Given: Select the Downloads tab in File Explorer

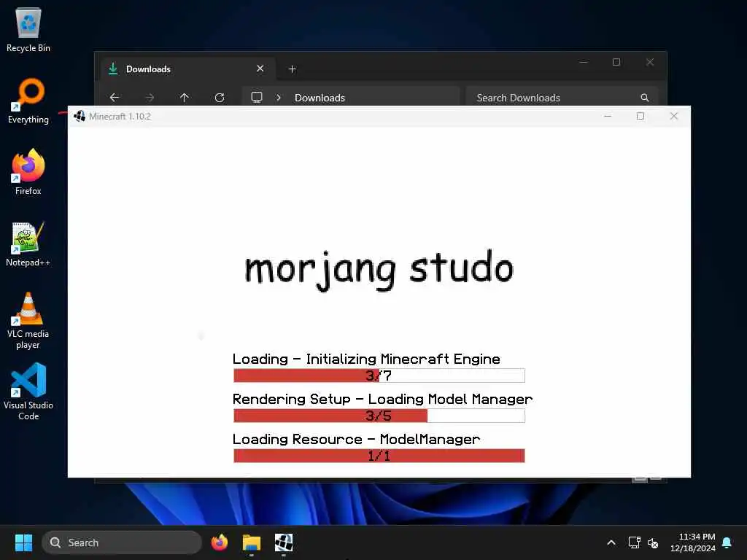Looking at the screenshot, I should (x=189, y=69).
